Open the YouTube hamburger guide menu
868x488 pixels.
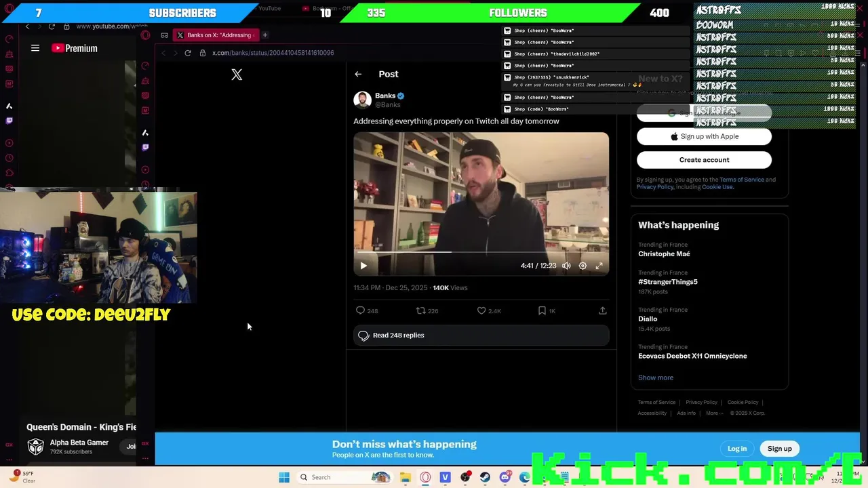tap(35, 48)
